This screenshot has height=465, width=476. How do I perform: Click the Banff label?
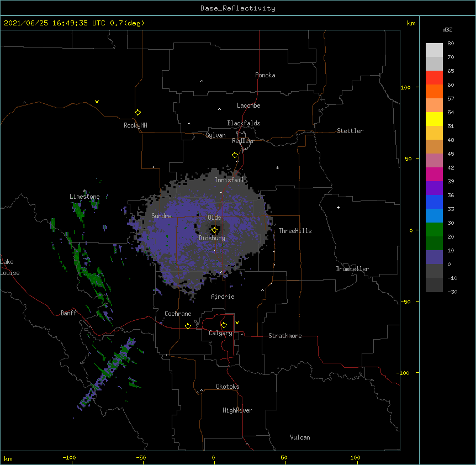(68, 313)
